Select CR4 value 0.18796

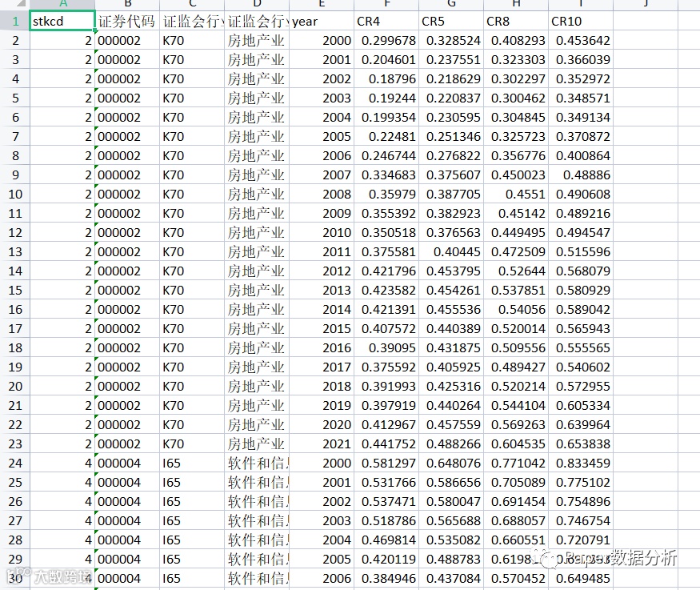(386, 78)
